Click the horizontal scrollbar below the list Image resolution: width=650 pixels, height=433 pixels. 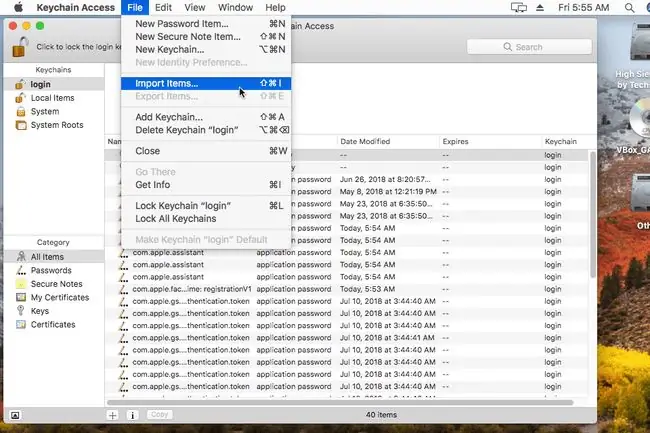[x=340, y=402]
